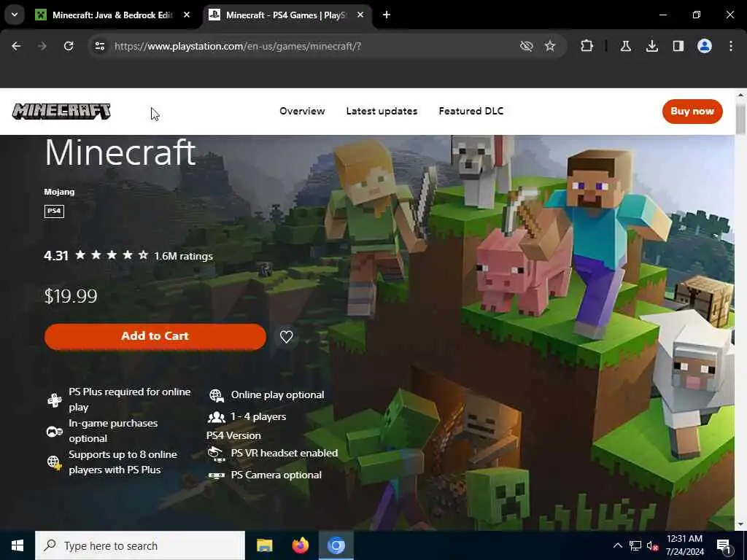Close the PlayStation Minecraft tab
The height and width of the screenshot is (560, 747).
click(x=360, y=15)
